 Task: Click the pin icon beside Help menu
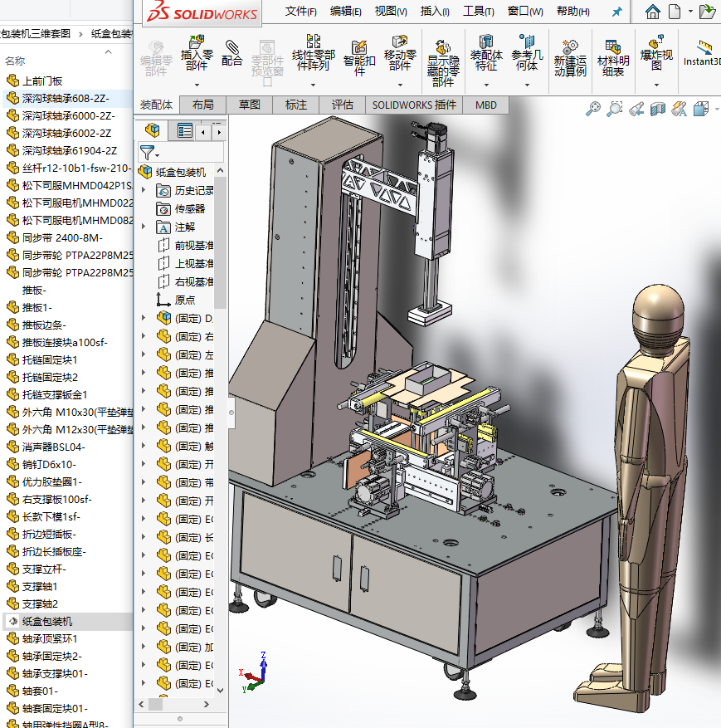click(616, 12)
